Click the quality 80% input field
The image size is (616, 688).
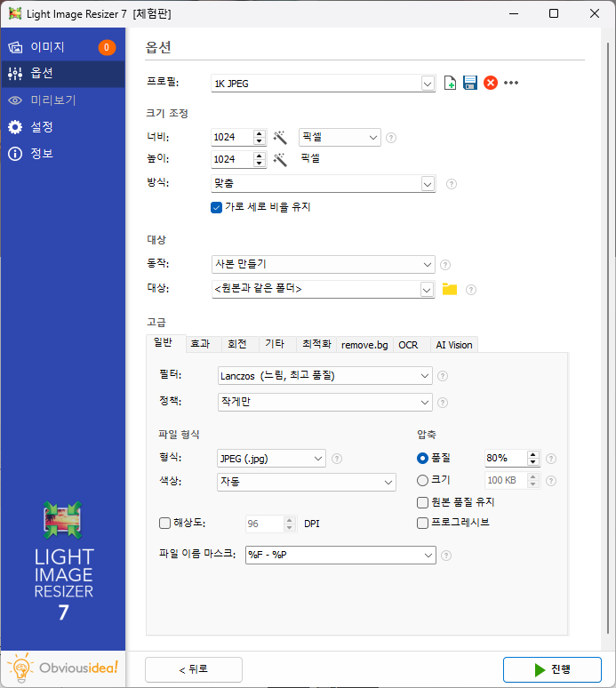[506, 458]
